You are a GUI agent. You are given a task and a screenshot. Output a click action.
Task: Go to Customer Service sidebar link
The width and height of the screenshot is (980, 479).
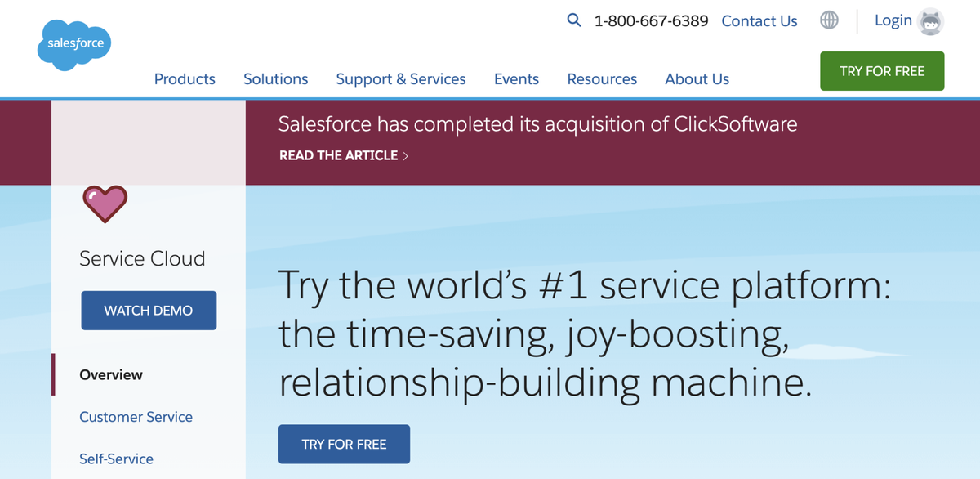136,417
